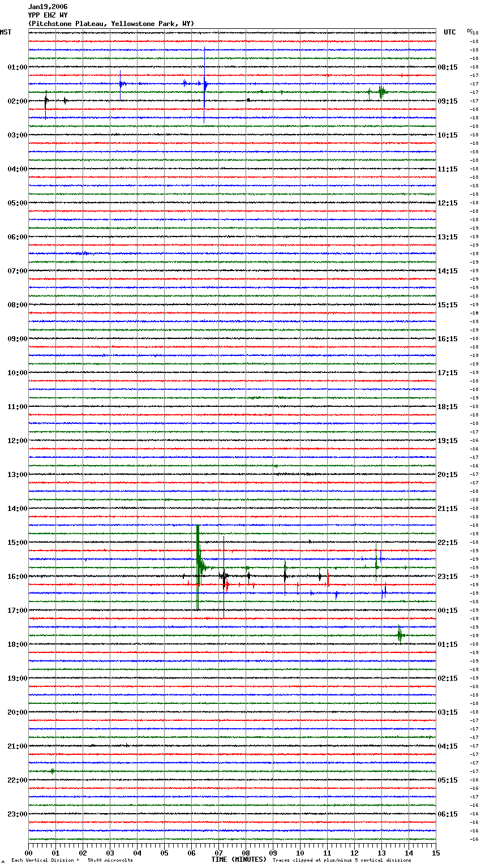The width and height of the screenshot is (481, 868).
Task: Click the 21:00 MST time label
Action: (18, 746)
